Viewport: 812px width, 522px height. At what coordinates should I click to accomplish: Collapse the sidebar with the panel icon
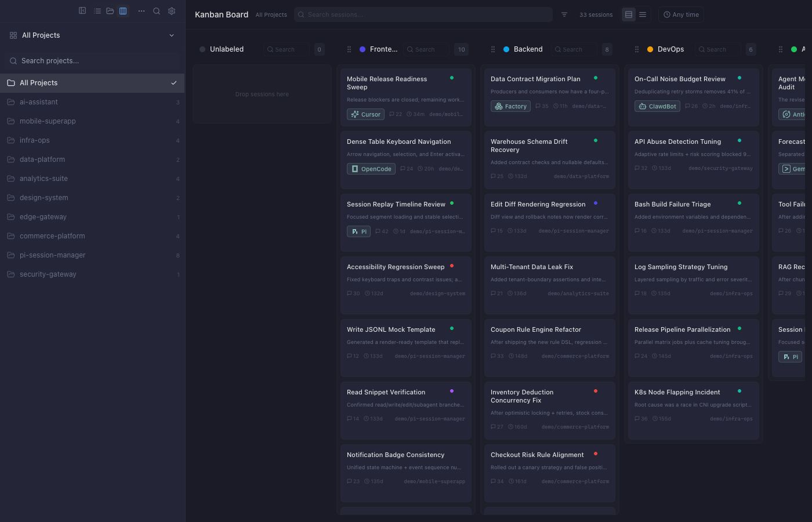pos(82,10)
